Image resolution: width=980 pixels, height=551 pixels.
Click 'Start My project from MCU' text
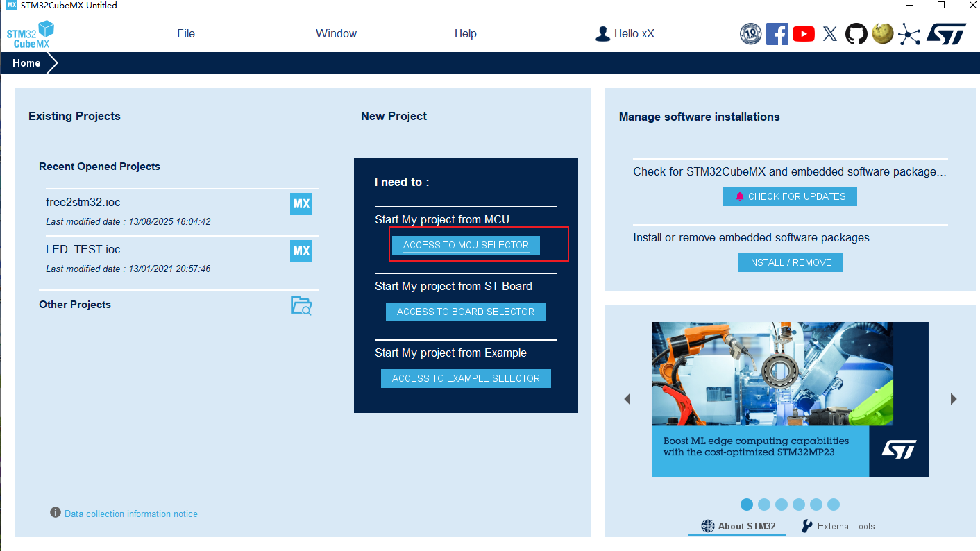point(442,219)
